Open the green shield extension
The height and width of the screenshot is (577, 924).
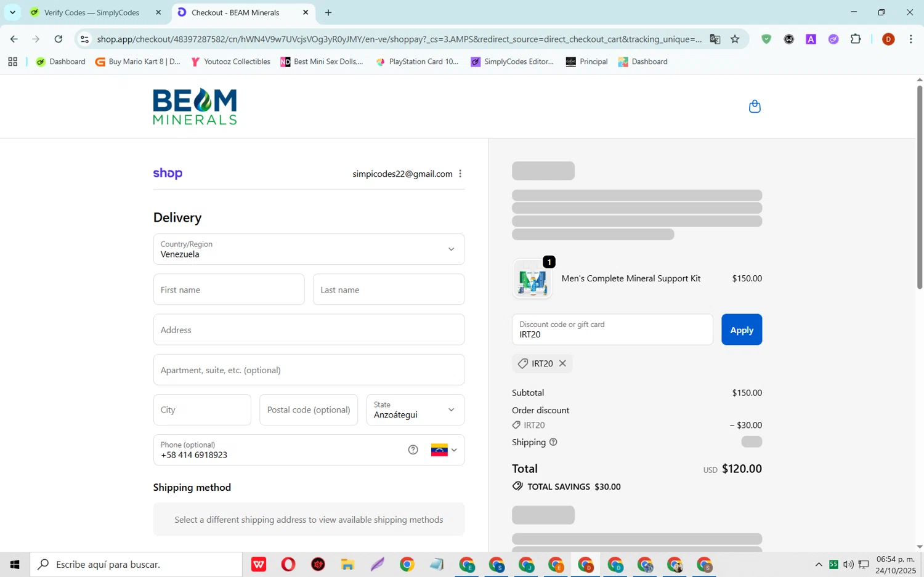(x=766, y=39)
